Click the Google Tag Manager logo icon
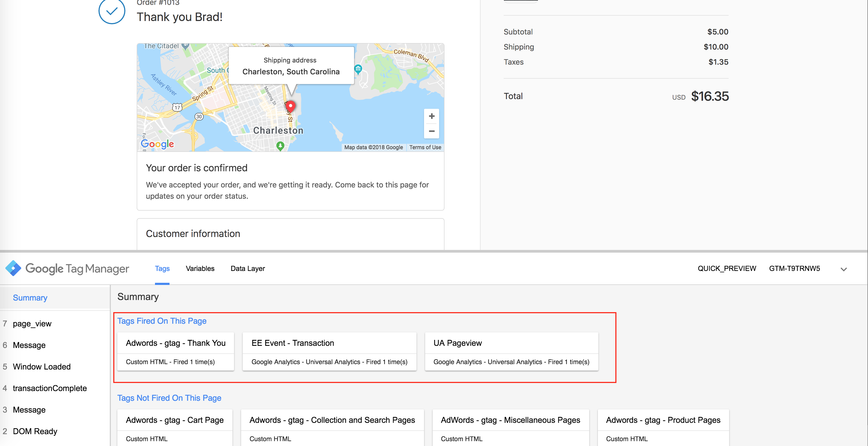This screenshot has height=446, width=868. (x=13, y=269)
